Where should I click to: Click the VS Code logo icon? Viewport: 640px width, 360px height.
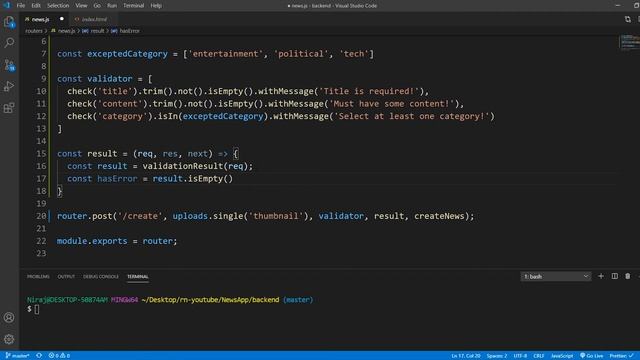(x=7, y=5)
